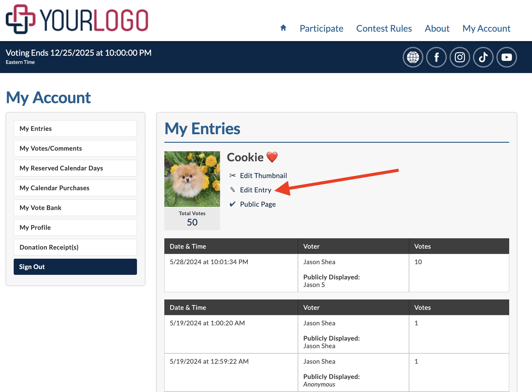Screen dimensions: 532x392
Task: Click Cookie's Pomeranian photo thumbnail
Action: pos(192,179)
